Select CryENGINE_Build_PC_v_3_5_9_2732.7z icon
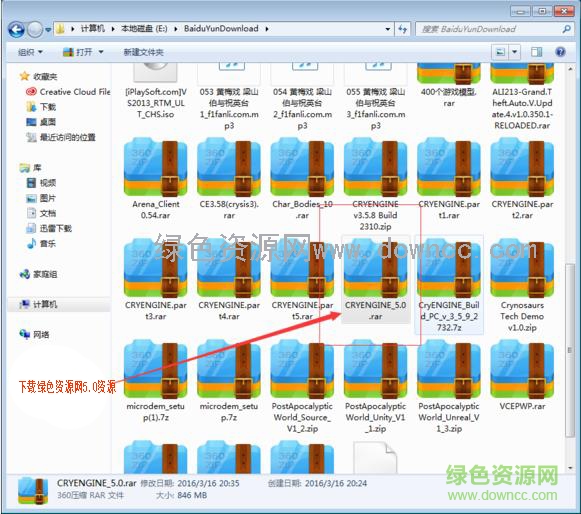Image resolution: width=581 pixels, height=514 pixels. coord(449,268)
